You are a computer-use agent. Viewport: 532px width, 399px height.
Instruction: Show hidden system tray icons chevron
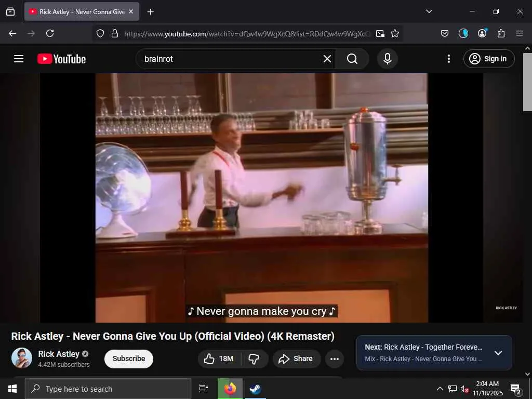click(x=440, y=389)
